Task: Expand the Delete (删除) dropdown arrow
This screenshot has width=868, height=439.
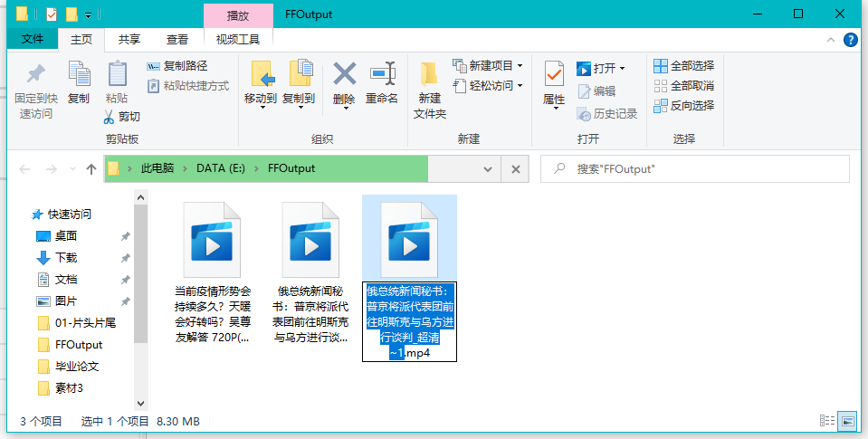Action: pyautogui.click(x=346, y=108)
